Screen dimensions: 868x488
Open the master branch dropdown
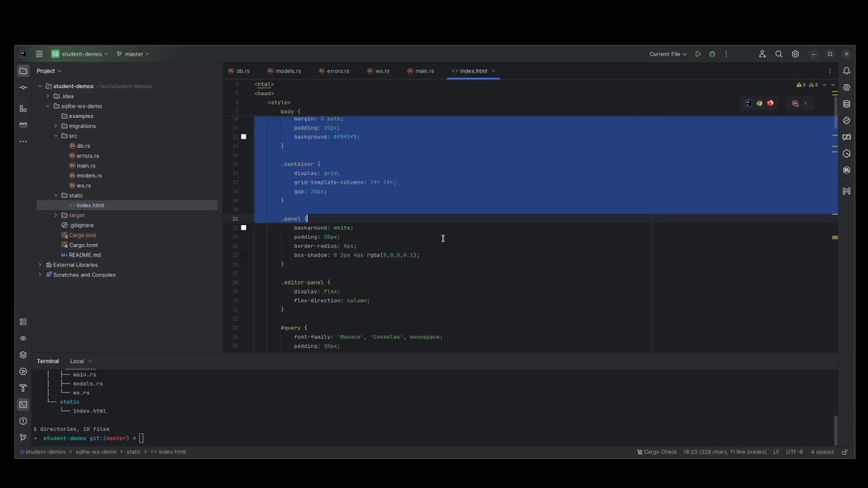click(133, 54)
